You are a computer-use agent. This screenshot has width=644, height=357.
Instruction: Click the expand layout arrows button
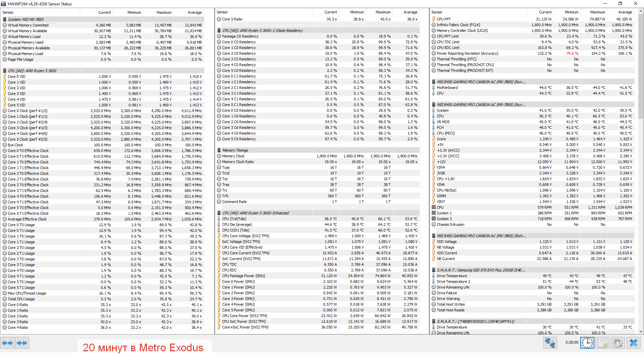(7, 343)
